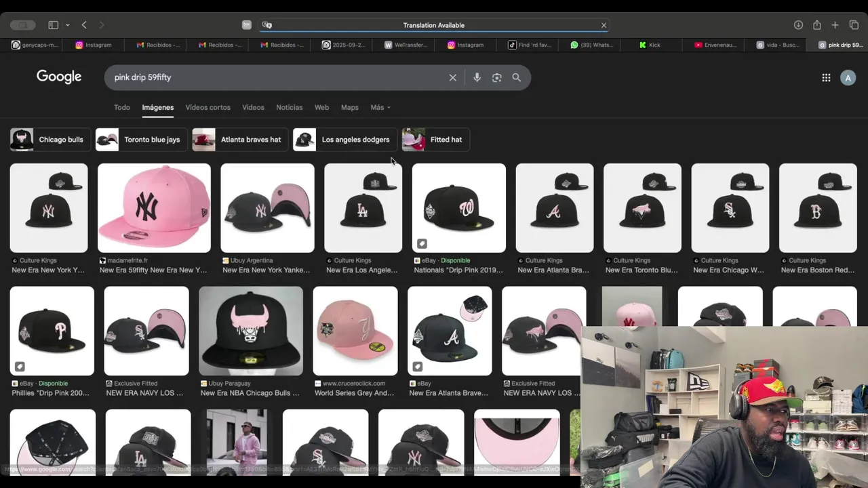Select the Videos cortos tab

(x=208, y=107)
